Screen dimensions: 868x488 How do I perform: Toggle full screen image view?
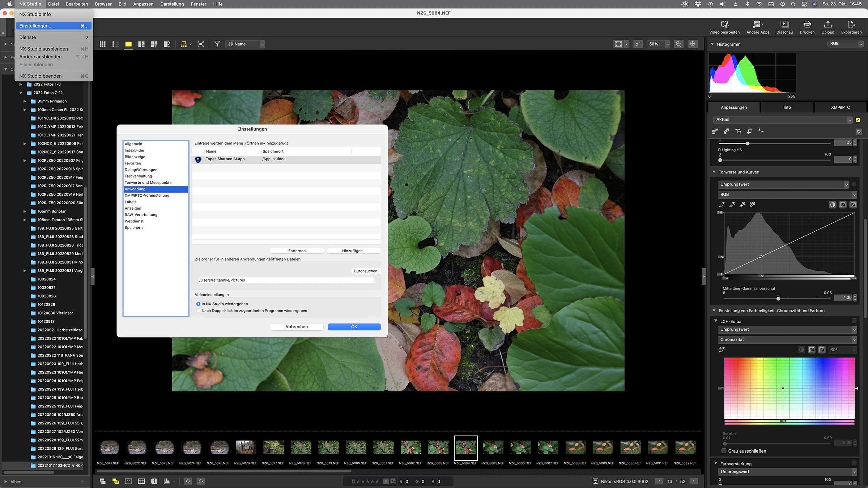pyautogui.click(x=201, y=44)
